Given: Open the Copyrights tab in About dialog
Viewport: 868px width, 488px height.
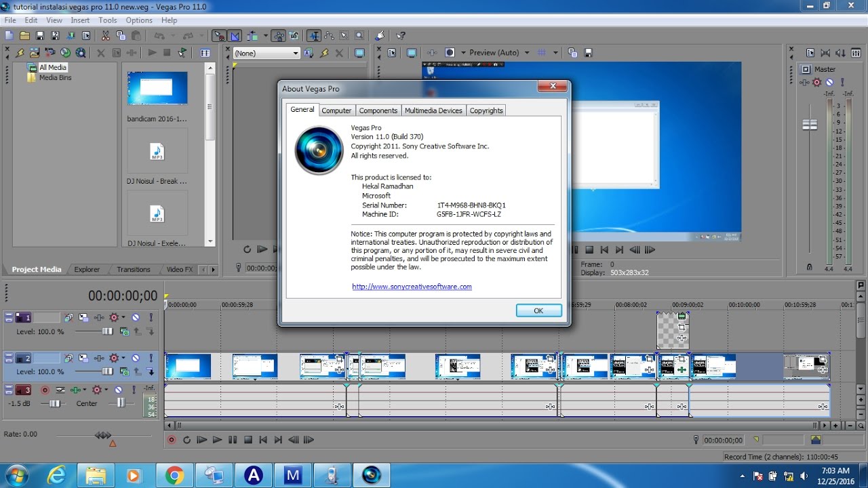Looking at the screenshot, I should pyautogui.click(x=486, y=110).
